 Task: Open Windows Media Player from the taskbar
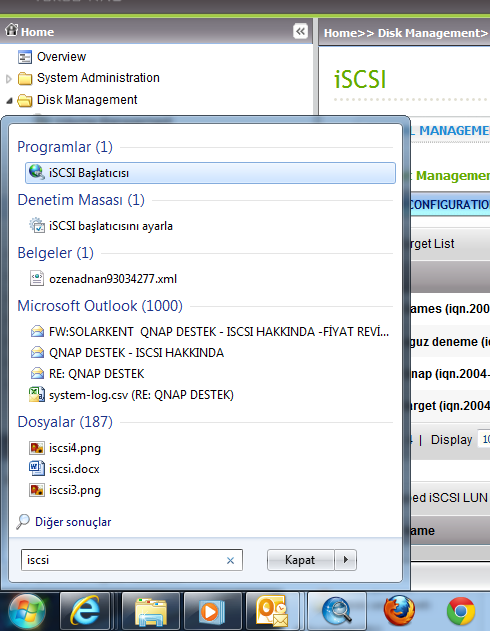(211, 611)
